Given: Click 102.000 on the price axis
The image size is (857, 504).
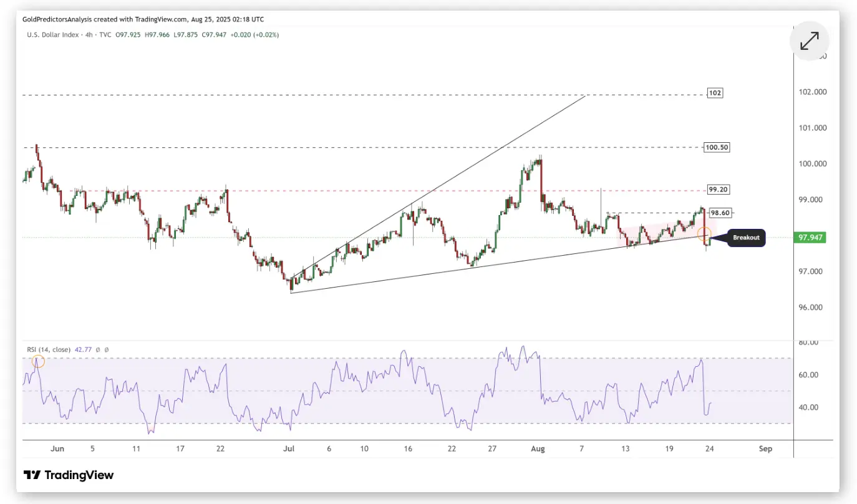Looking at the screenshot, I should click(813, 92).
